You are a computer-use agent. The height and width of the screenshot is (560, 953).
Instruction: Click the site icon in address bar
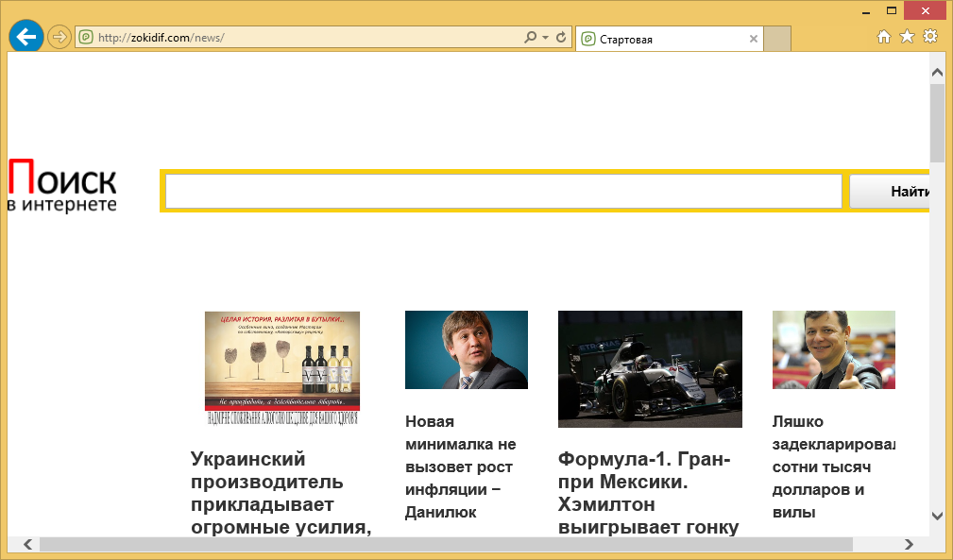click(x=86, y=38)
